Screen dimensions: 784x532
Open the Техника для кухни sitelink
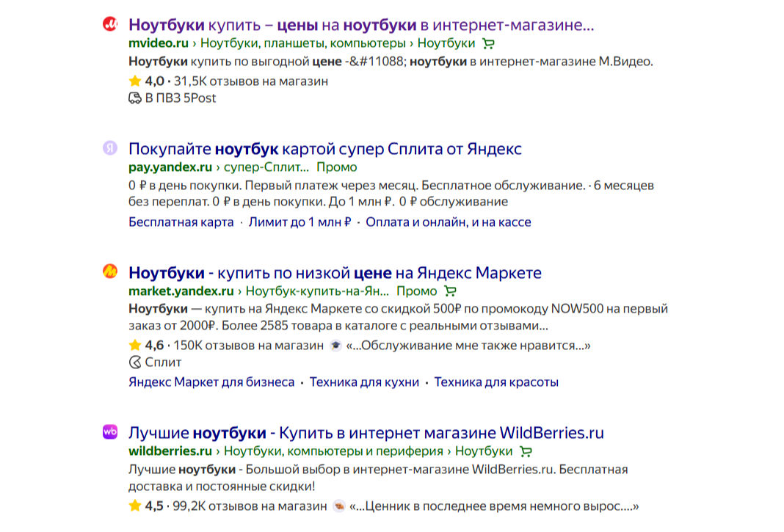(364, 382)
